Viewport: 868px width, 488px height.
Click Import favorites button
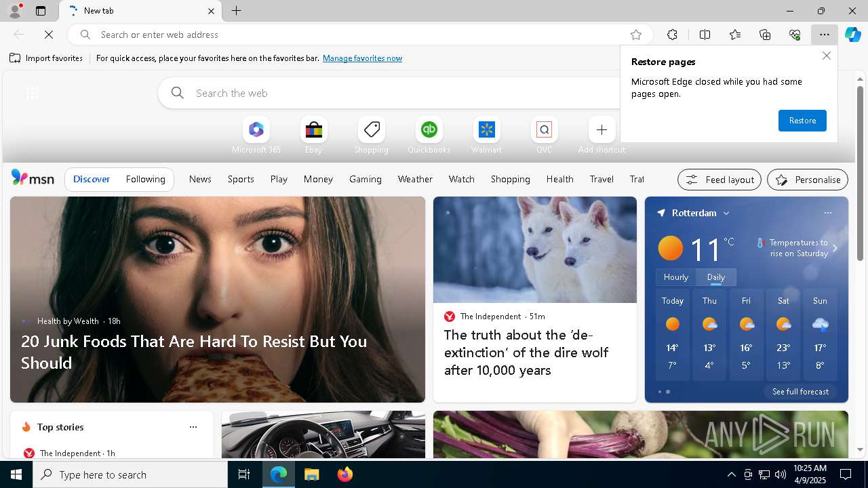point(46,58)
